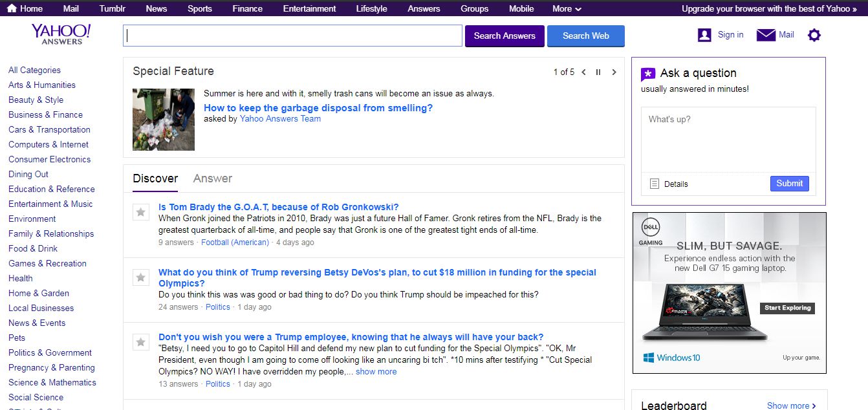Screen dimensions: 868x410
Task: Click the Details document icon
Action: pos(655,184)
